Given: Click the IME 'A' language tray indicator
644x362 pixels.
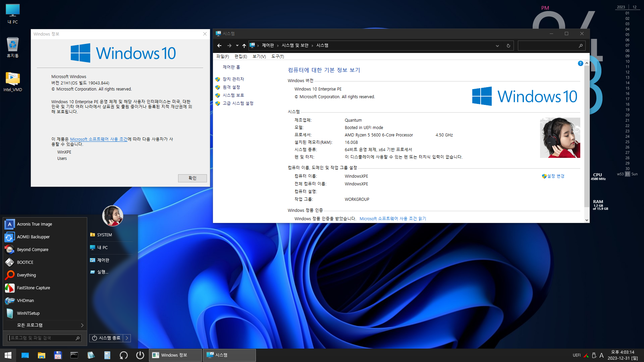Looking at the screenshot, I should (601, 355).
